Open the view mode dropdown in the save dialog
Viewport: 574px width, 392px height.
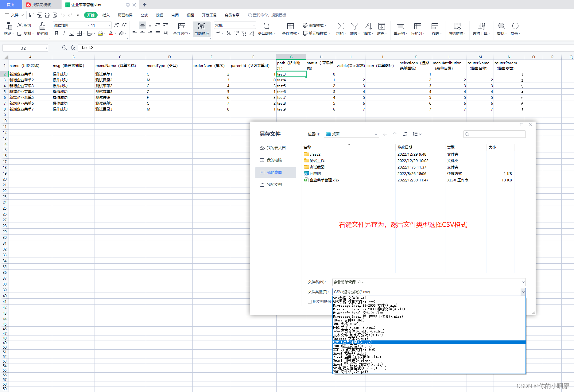point(417,134)
